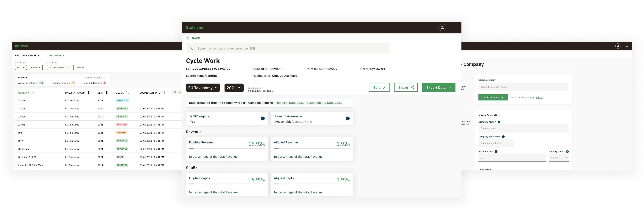
Task: Sort table by Submission Date column
Action: click(164, 93)
